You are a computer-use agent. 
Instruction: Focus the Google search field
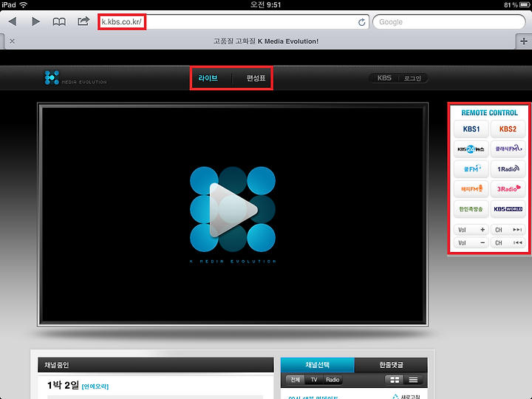449,22
